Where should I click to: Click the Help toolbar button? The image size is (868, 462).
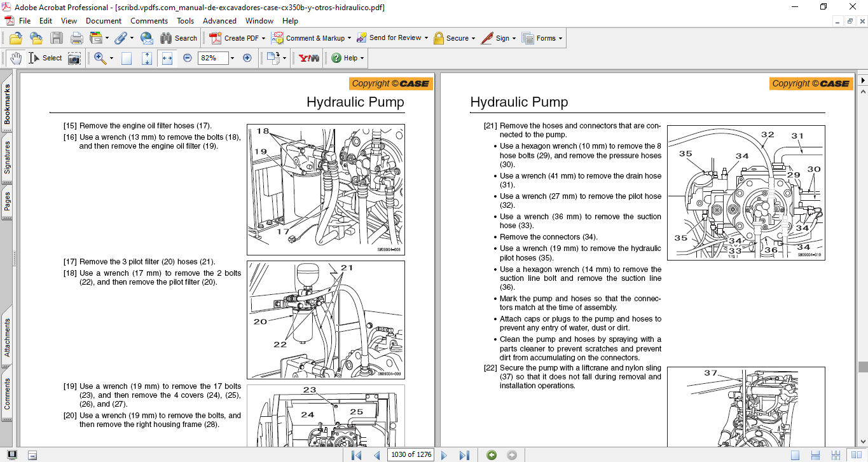pos(347,58)
